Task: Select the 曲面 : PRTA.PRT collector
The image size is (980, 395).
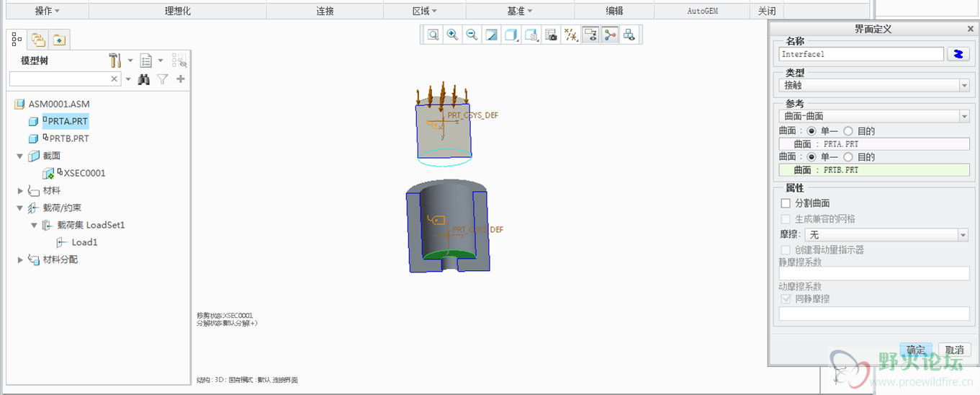Action: (x=874, y=144)
